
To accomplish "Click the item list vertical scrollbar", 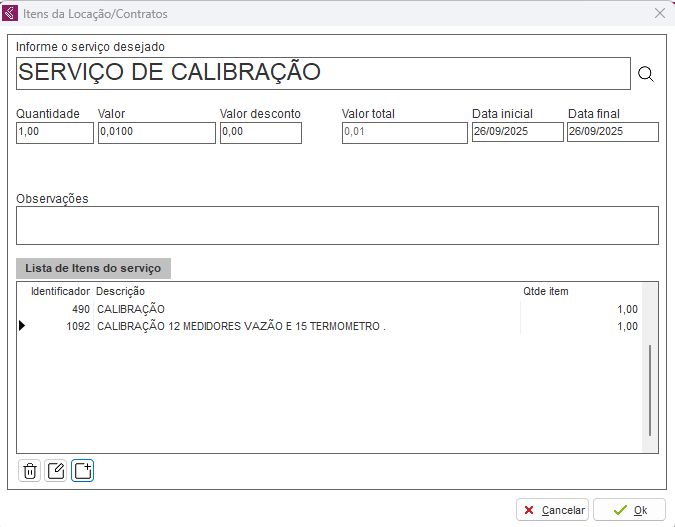I will 650,390.
